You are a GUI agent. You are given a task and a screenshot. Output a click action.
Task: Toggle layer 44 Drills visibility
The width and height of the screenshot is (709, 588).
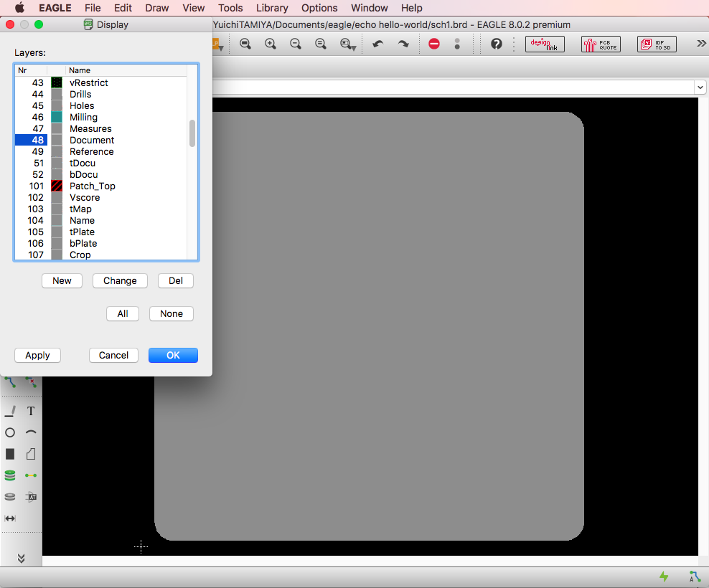pyautogui.click(x=31, y=94)
